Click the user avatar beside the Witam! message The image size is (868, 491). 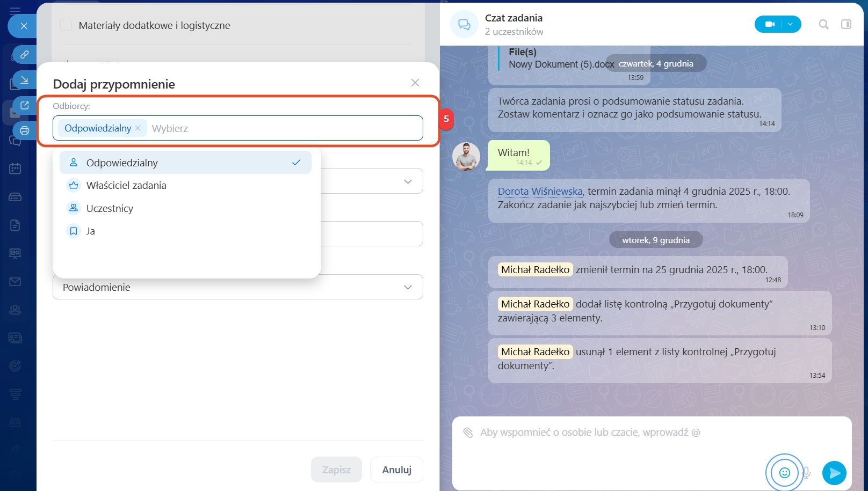466,156
